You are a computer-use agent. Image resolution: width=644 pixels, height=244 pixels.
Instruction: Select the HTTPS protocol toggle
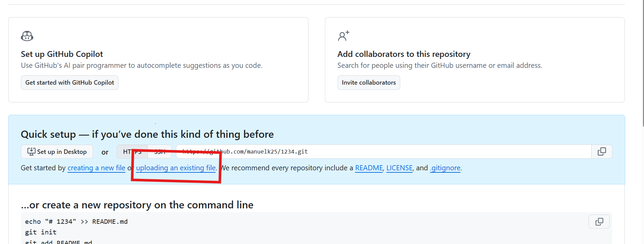coord(132,151)
